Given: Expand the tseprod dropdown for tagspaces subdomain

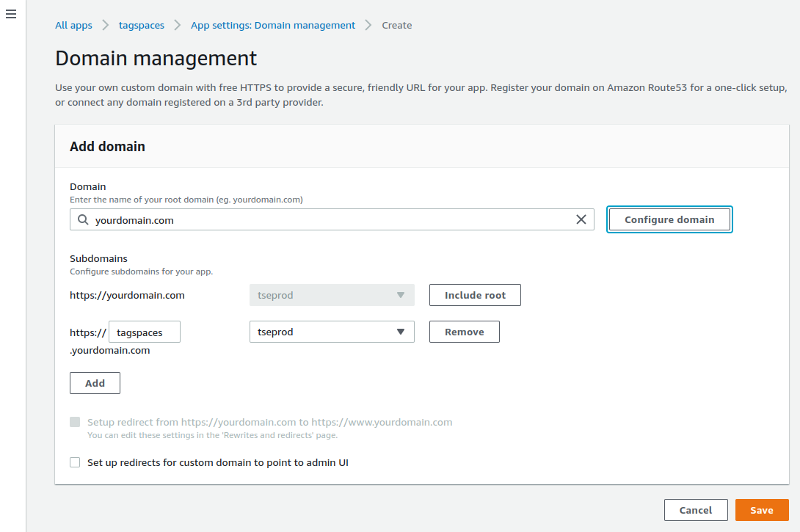Looking at the screenshot, I should click(x=332, y=332).
